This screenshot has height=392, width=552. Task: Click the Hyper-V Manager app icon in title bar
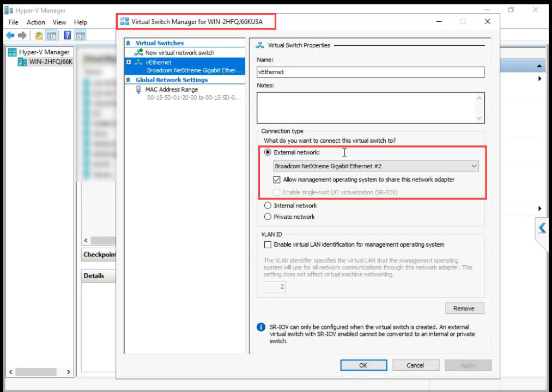[9, 10]
